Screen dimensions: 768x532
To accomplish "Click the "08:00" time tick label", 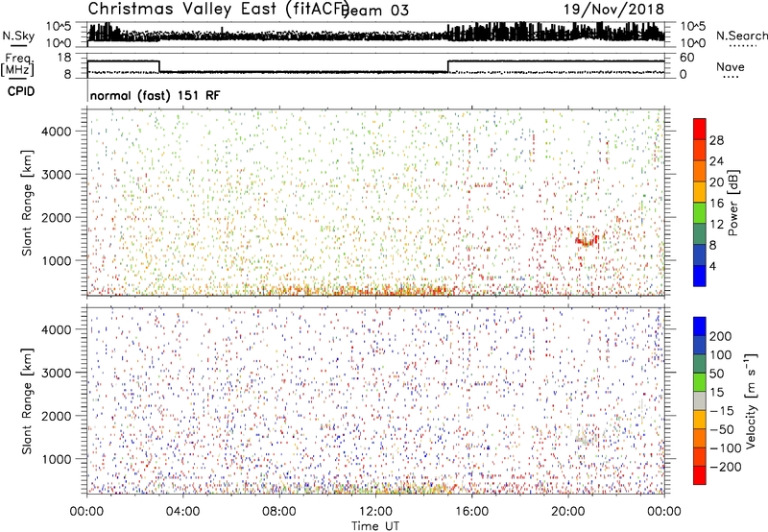I will pyautogui.click(x=279, y=512).
